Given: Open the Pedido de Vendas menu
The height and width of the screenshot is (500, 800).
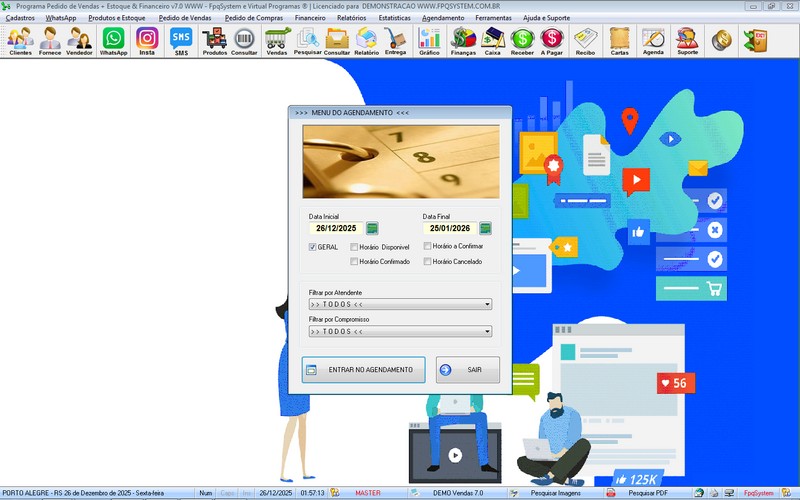Looking at the screenshot, I should pos(185,18).
